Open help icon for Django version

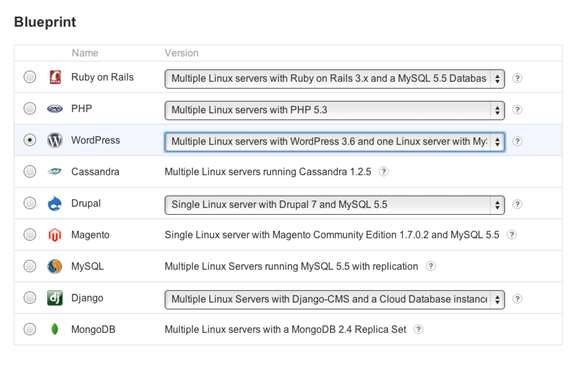(517, 299)
